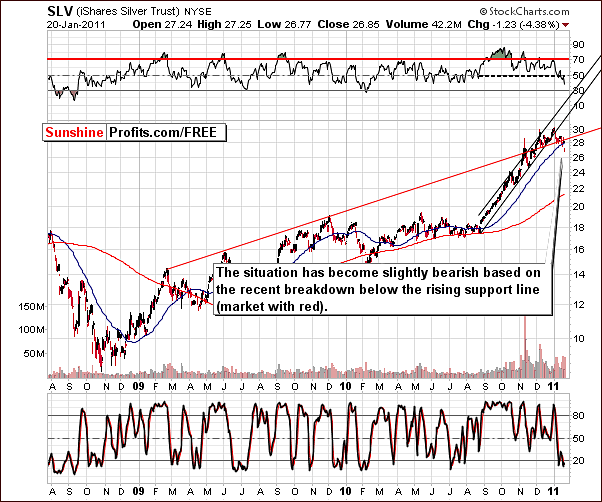Click the 11 year label on the upper time axis
The height and width of the screenshot is (502, 602).
(x=553, y=386)
